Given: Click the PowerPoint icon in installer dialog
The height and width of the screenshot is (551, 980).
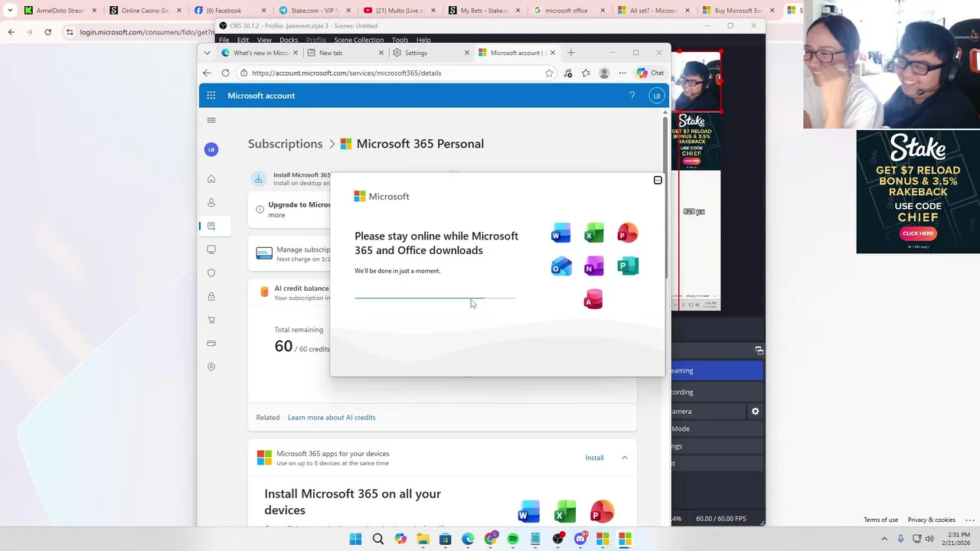Looking at the screenshot, I should (627, 233).
